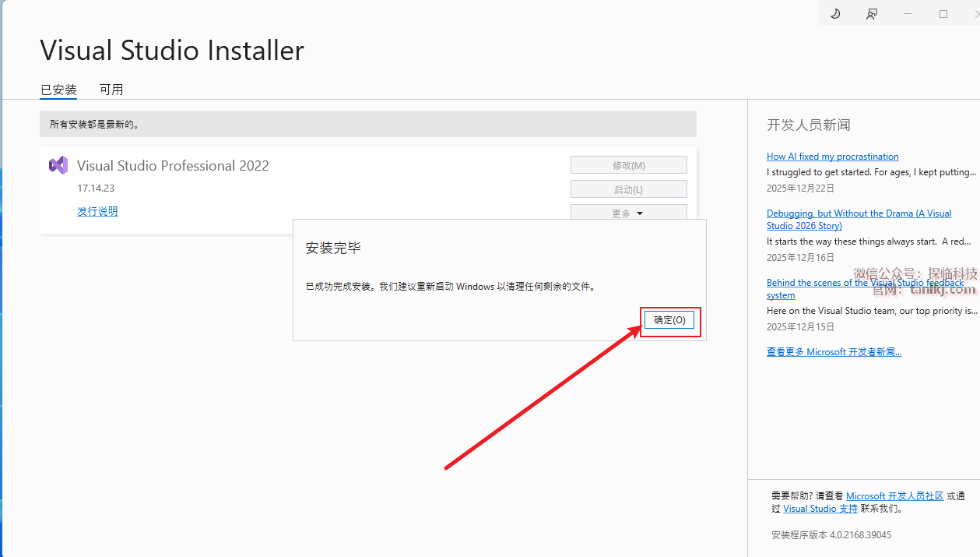Click the 安装完毕 dialog title
Viewport: 980px width, 557px height.
pyautogui.click(x=333, y=248)
